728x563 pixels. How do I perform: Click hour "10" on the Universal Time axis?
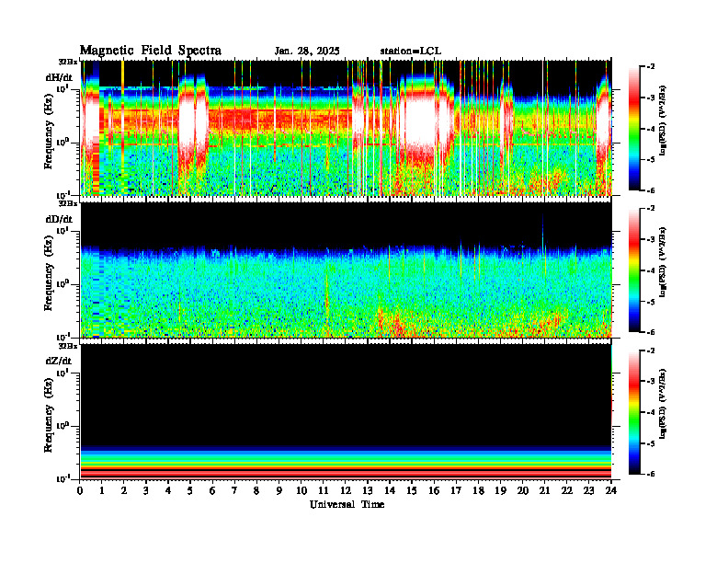301,490
